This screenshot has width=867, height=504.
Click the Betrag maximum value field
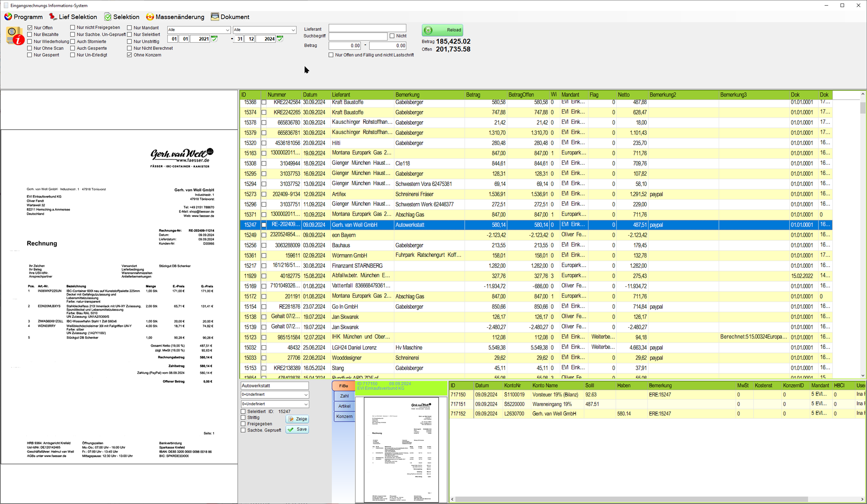[388, 45]
